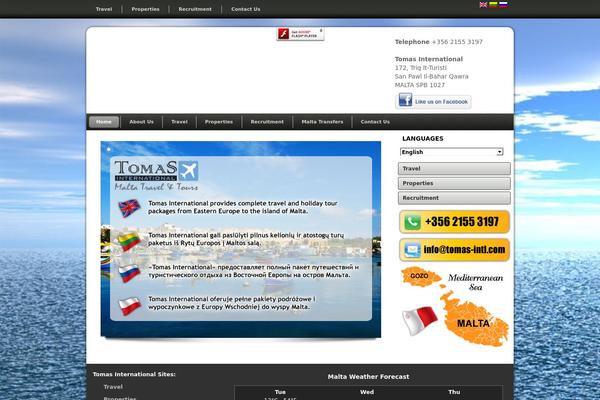600x400 pixels.
Task: Click the green phone icon
Action: click(x=412, y=222)
